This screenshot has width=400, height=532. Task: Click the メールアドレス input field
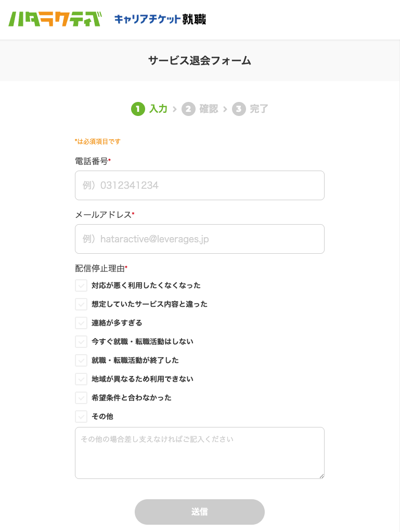click(200, 239)
